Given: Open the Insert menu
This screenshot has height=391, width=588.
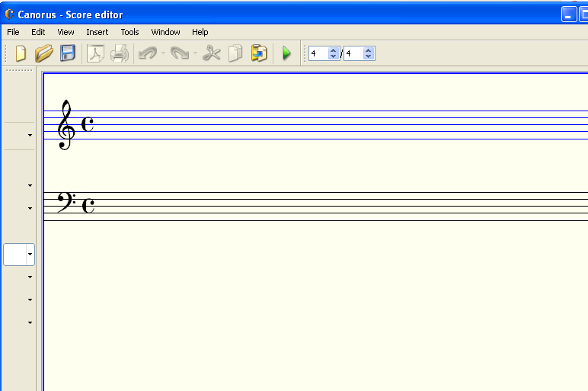Looking at the screenshot, I should tap(97, 32).
